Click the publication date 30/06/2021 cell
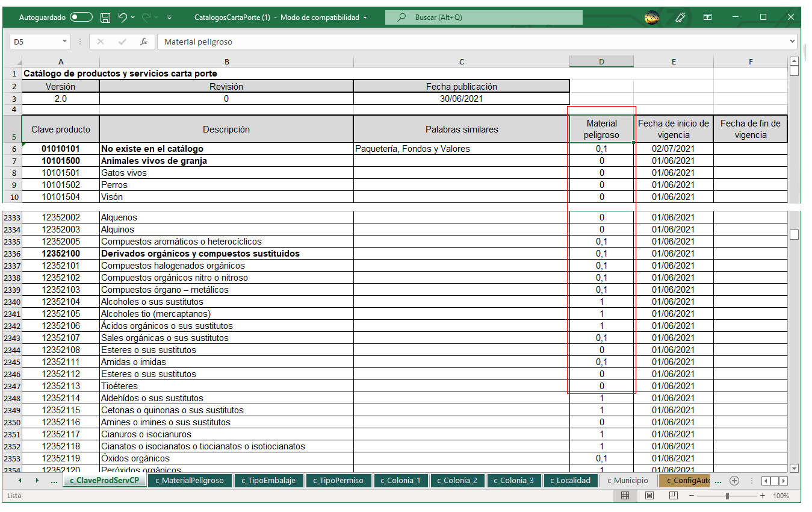This screenshot has width=812, height=512. point(462,99)
